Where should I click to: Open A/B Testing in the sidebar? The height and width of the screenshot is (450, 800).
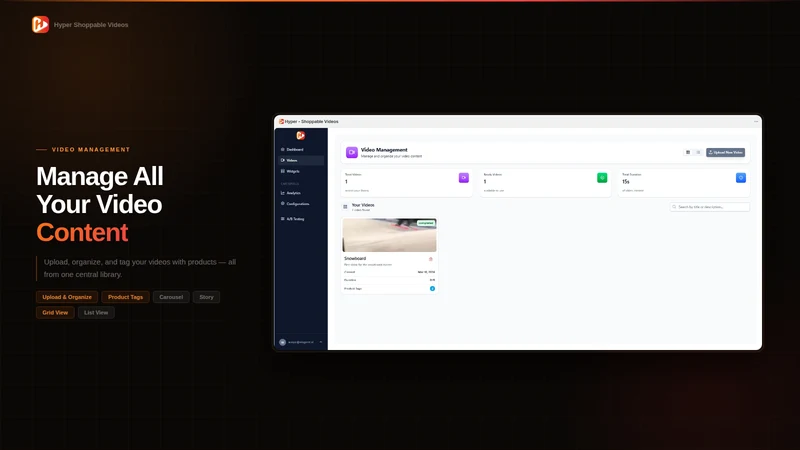(301, 219)
